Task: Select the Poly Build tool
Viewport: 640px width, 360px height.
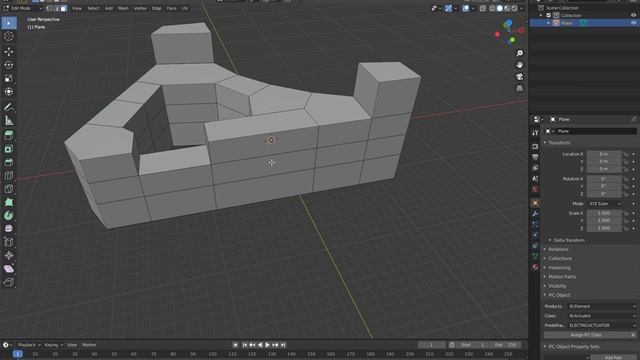Action: (x=9, y=202)
